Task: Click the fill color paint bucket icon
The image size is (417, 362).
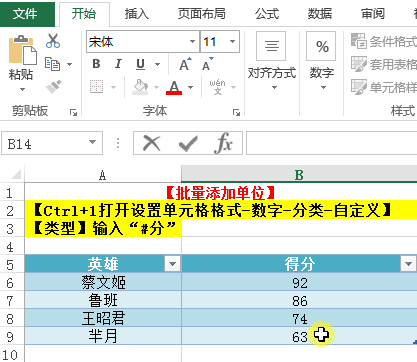Action: coord(140,87)
